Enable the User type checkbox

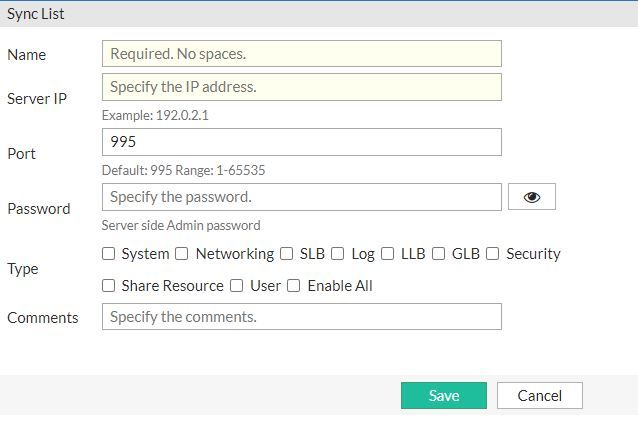[237, 286]
